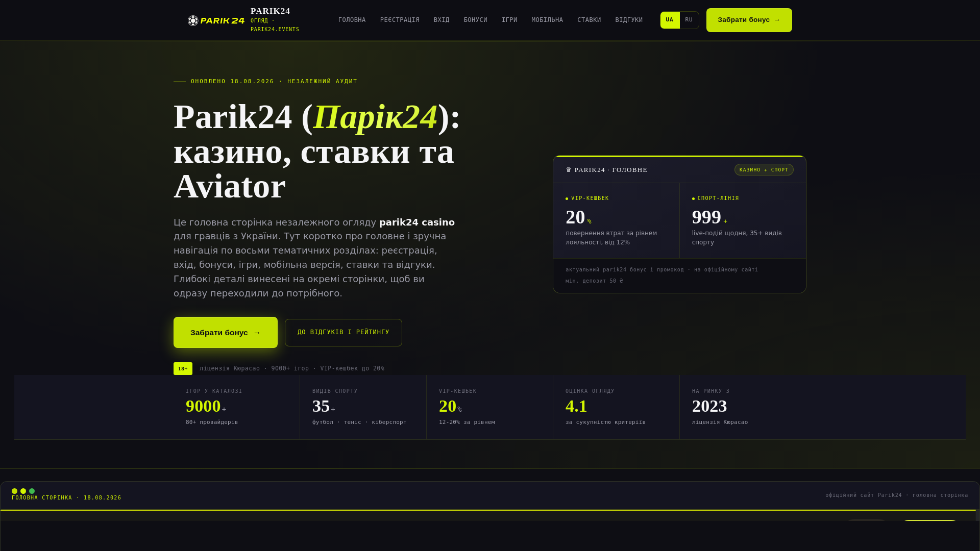Click the 35+ sports stat
Image resolution: width=980 pixels, height=551 pixels.
coord(324,406)
